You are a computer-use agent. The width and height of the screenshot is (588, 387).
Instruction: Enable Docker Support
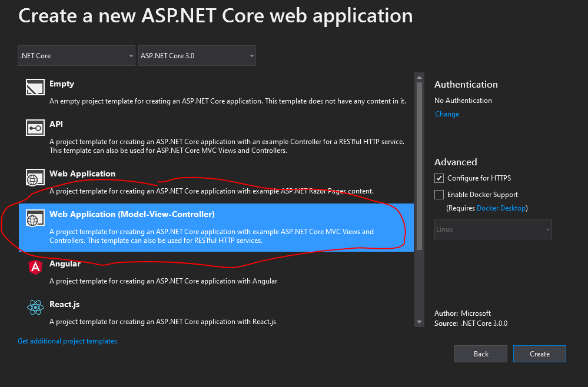point(438,194)
